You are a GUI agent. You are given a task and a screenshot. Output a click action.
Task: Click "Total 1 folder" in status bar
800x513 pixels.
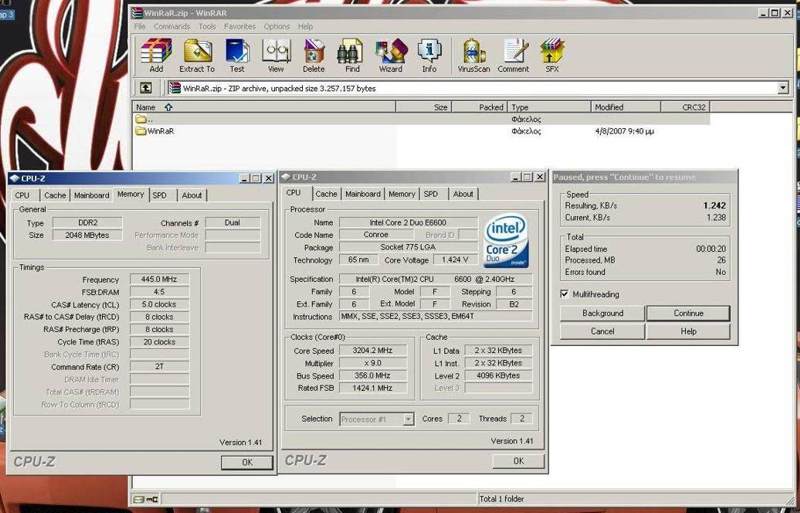point(502,499)
